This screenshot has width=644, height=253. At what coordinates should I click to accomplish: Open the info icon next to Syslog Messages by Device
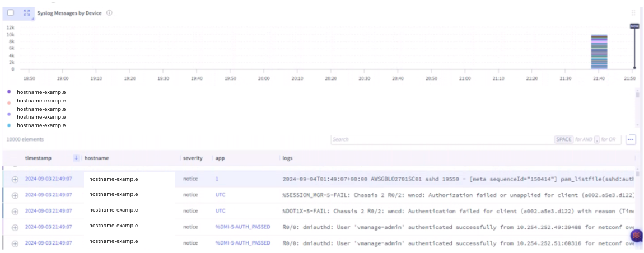[x=109, y=13]
